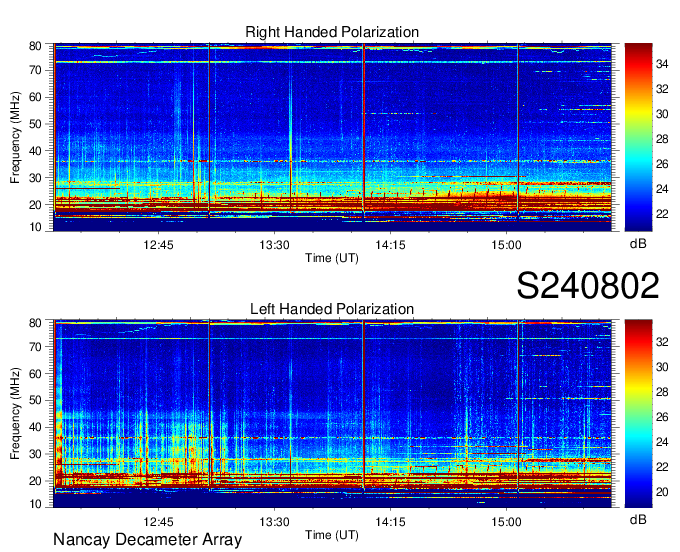Click the "Right Handed Polarization" plot title

pyautogui.click(x=332, y=32)
